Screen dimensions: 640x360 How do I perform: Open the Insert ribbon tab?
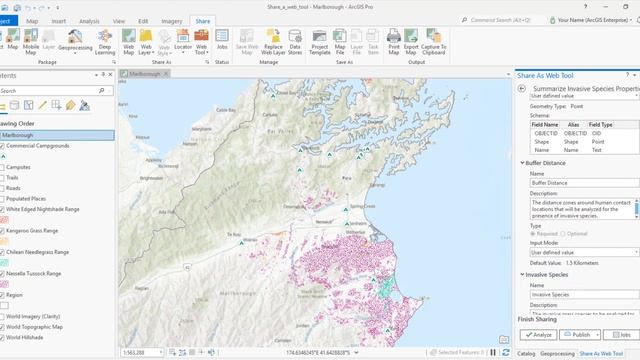coord(58,21)
